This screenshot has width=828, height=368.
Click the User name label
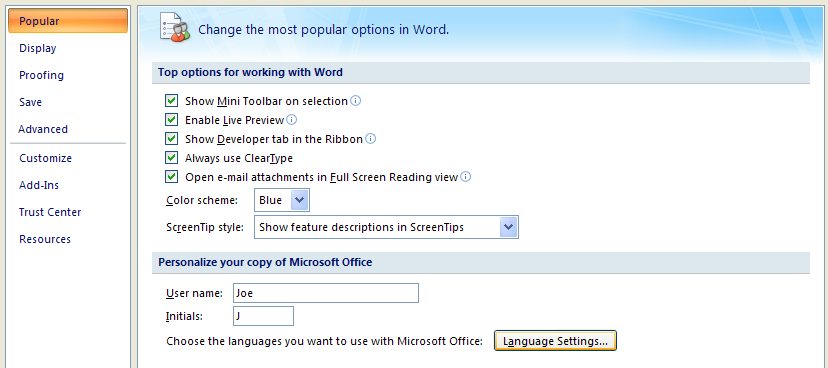[194, 293]
